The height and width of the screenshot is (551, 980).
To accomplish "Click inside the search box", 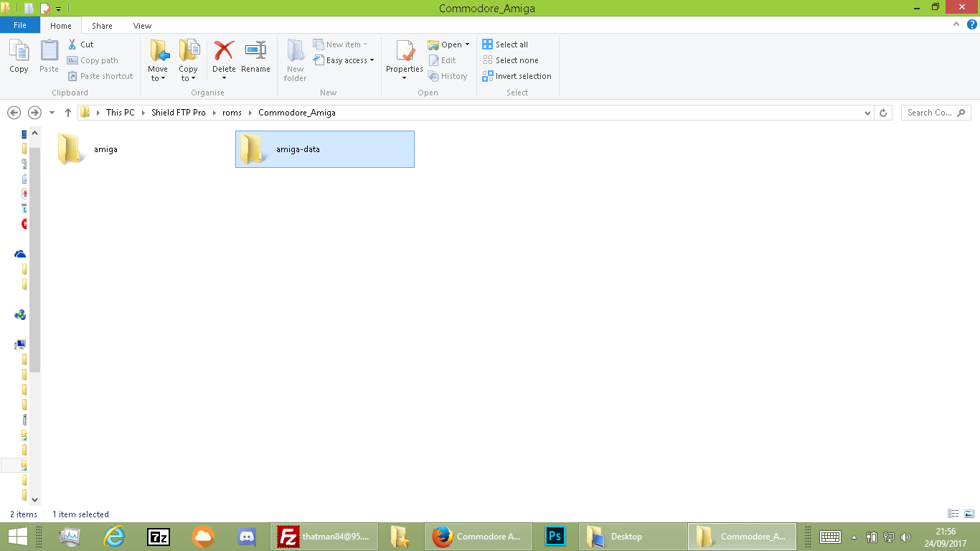I will click(930, 112).
